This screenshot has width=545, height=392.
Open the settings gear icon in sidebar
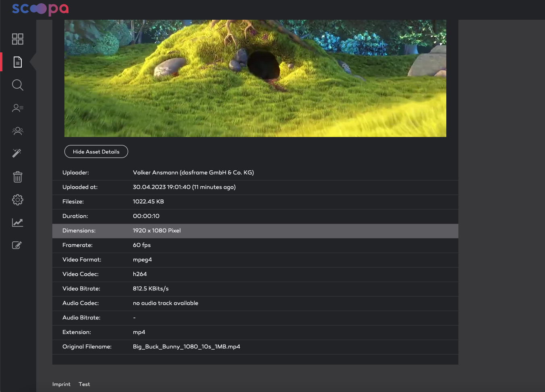18,200
